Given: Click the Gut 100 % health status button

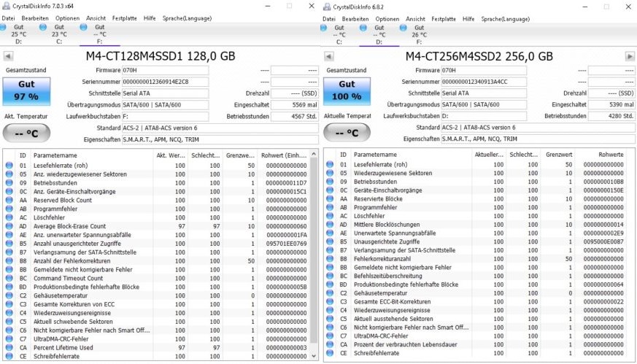Looking at the screenshot, I should [347, 91].
